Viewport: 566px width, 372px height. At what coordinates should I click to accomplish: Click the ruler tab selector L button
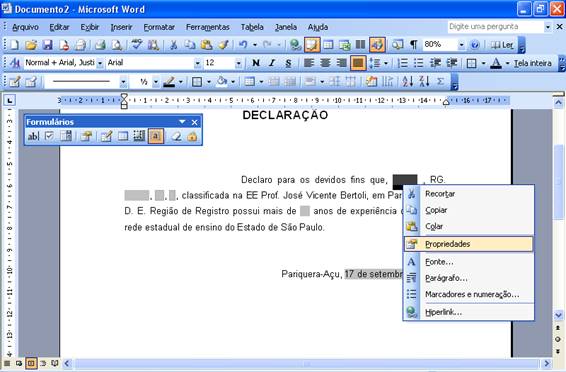point(9,101)
